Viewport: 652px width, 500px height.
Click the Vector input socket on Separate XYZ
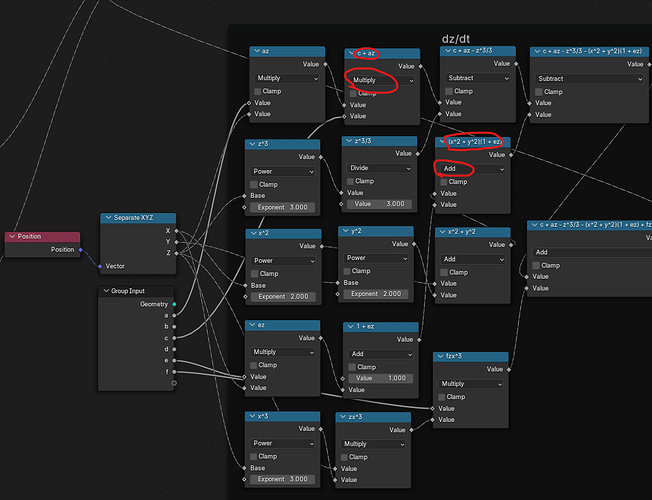(100, 266)
